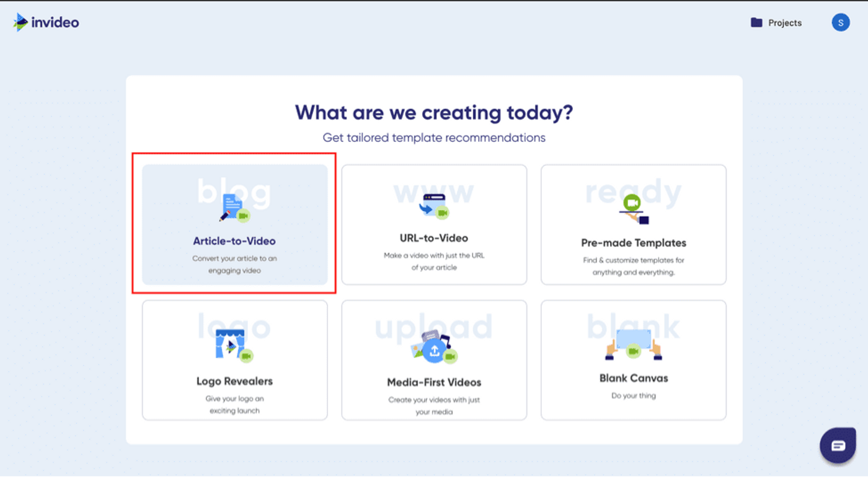Open the chat support widget
The width and height of the screenshot is (868, 477).
click(838, 445)
